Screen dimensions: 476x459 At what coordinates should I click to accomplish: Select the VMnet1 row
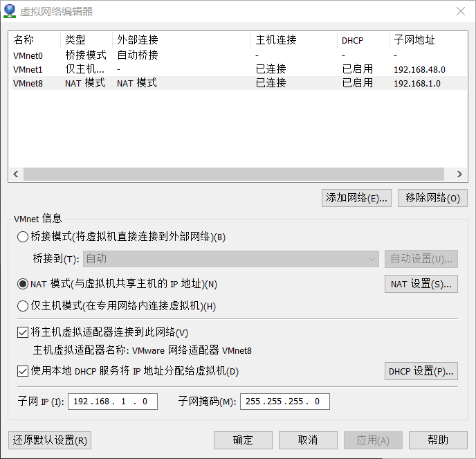[239, 69]
